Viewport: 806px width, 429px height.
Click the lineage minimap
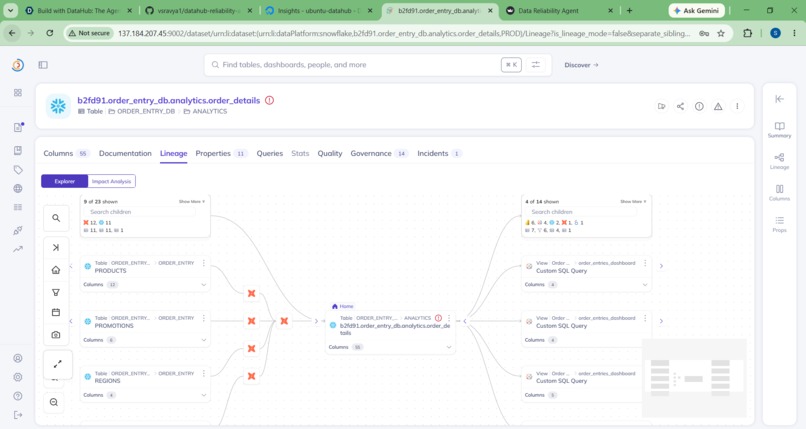click(693, 378)
